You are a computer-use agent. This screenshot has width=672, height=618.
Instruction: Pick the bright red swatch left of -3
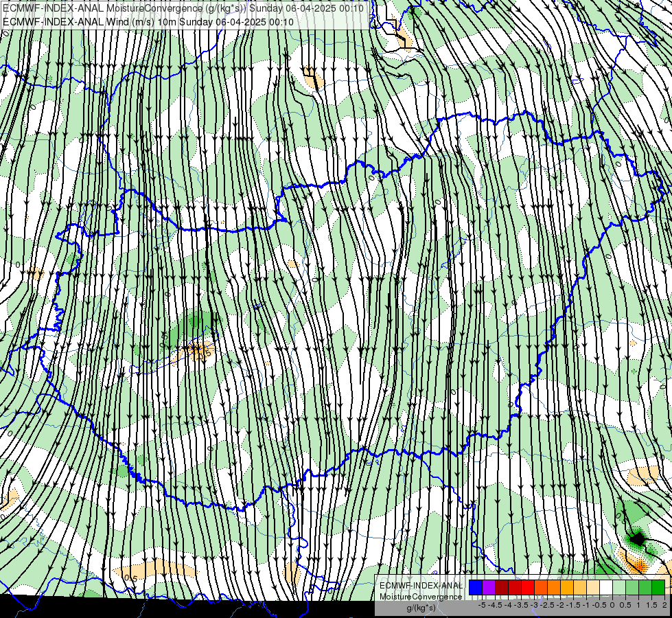pos(528,588)
